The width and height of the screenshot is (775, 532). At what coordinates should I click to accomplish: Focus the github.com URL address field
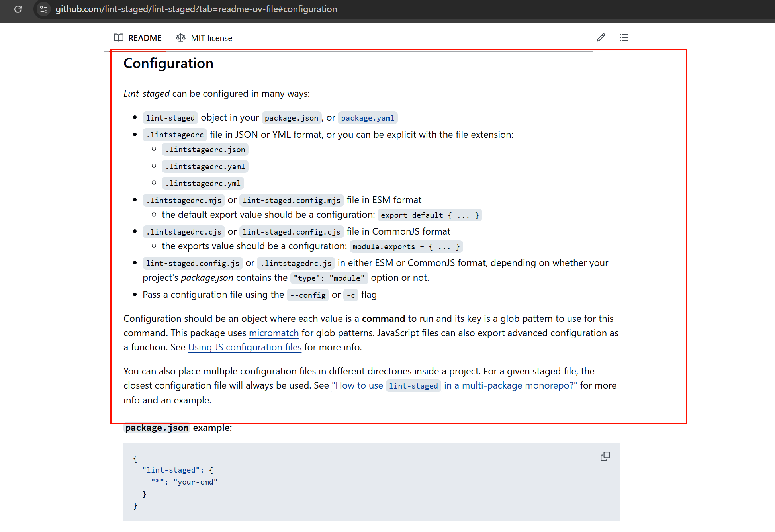coord(196,9)
